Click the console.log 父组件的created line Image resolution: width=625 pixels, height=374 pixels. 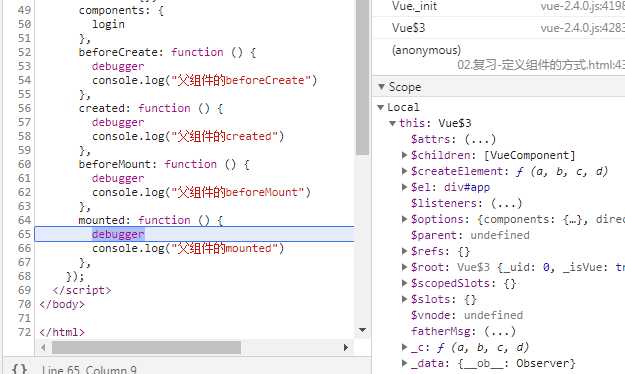point(188,136)
